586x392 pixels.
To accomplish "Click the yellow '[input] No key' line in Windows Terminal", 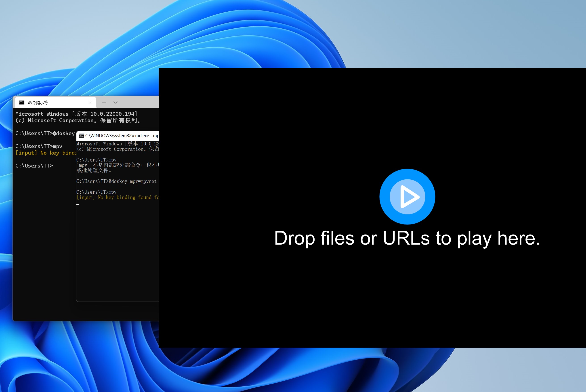I will coord(45,153).
